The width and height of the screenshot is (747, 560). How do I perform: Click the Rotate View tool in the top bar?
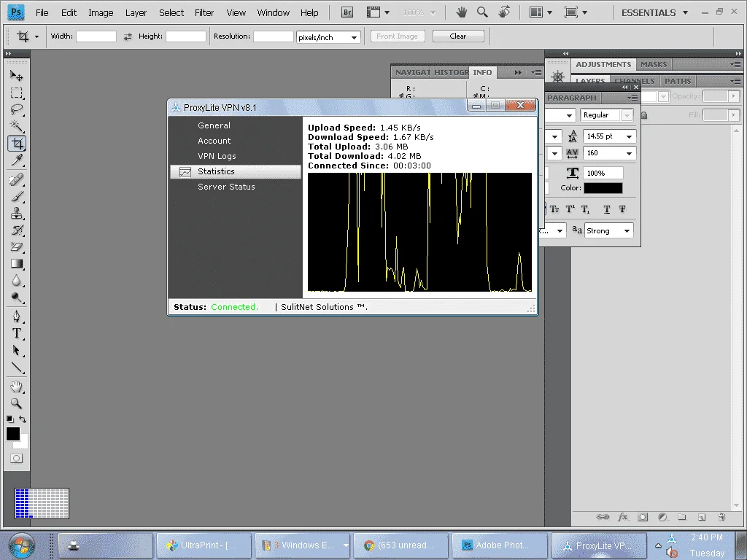[504, 12]
